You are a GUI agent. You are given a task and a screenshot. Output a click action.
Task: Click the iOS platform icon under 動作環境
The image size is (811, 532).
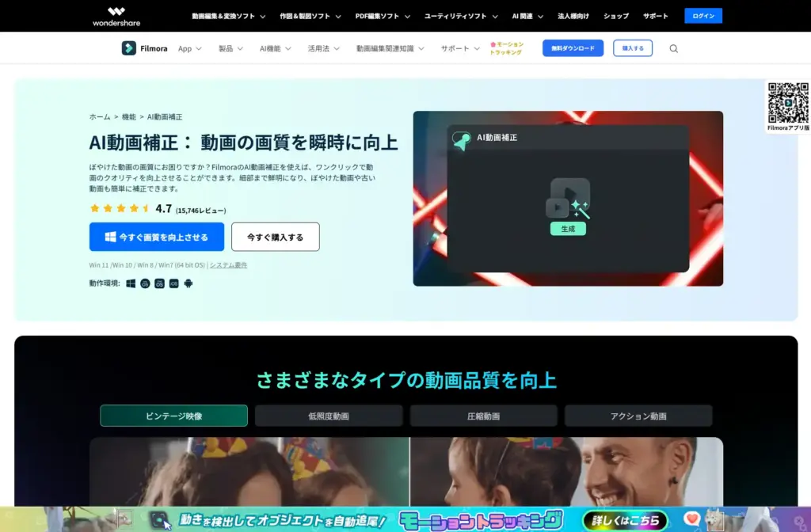point(173,283)
